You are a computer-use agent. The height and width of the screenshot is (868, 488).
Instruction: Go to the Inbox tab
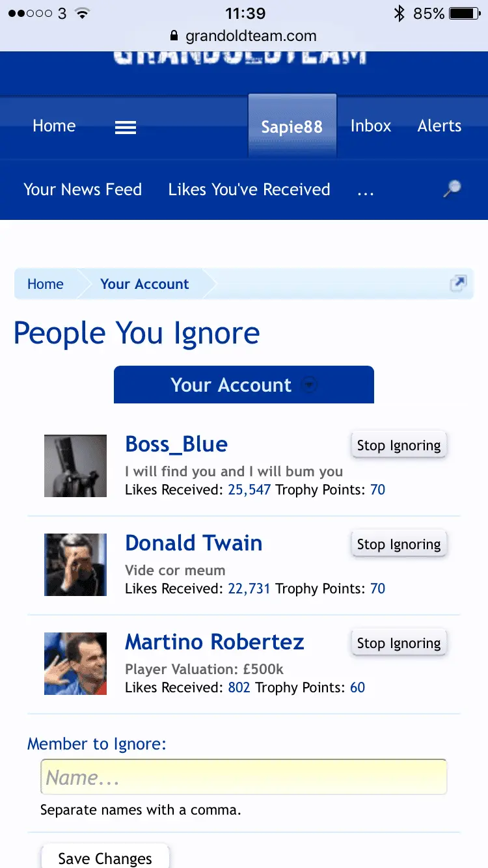pyautogui.click(x=371, y=126)
